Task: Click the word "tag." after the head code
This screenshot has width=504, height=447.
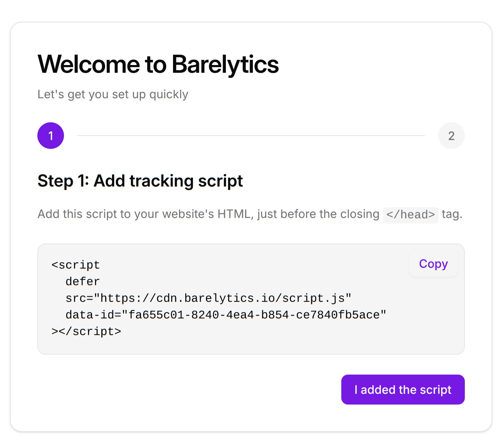Action: pos(452,214)
